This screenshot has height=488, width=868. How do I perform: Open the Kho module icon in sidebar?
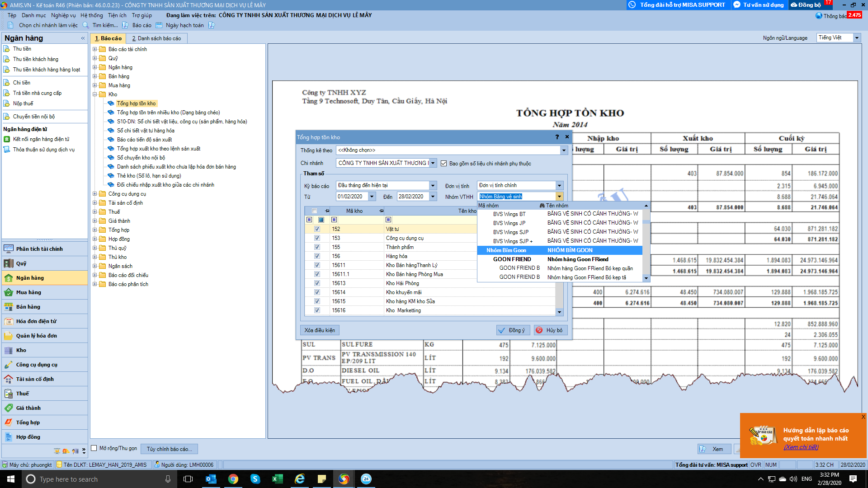tap(9, 350)
